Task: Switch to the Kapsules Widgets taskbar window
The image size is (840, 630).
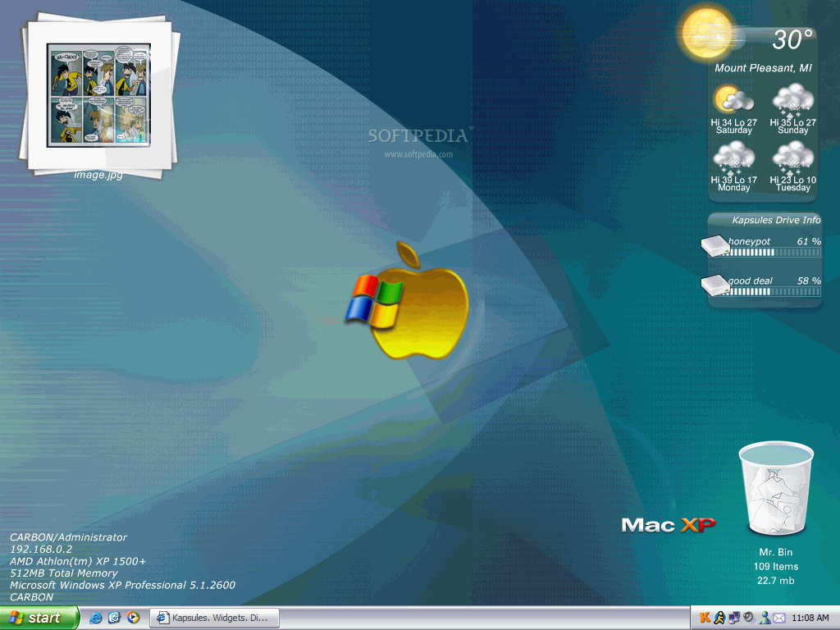Action: (x=215, y=618)
